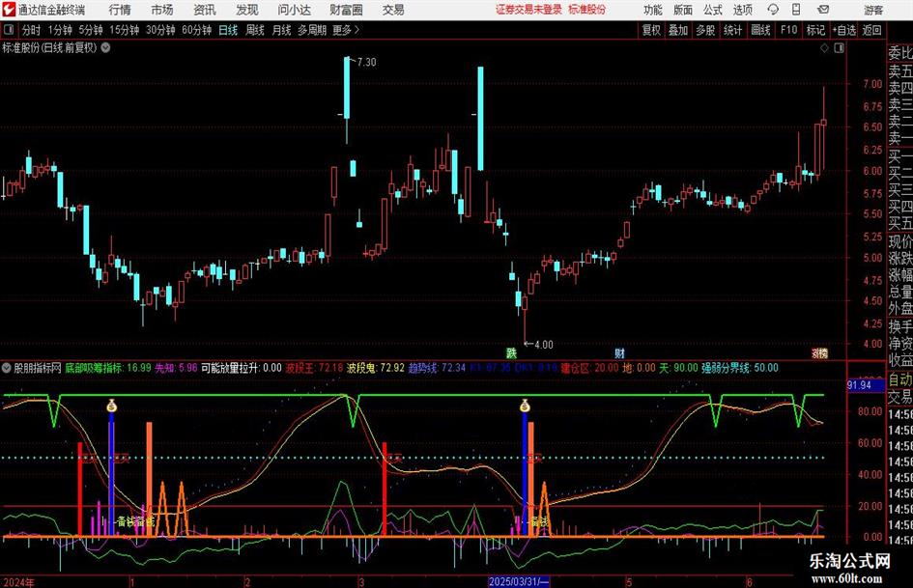Screen dimensions: 913x588
Task: Open the 版面 menu
Action: [x=683, y=10]
